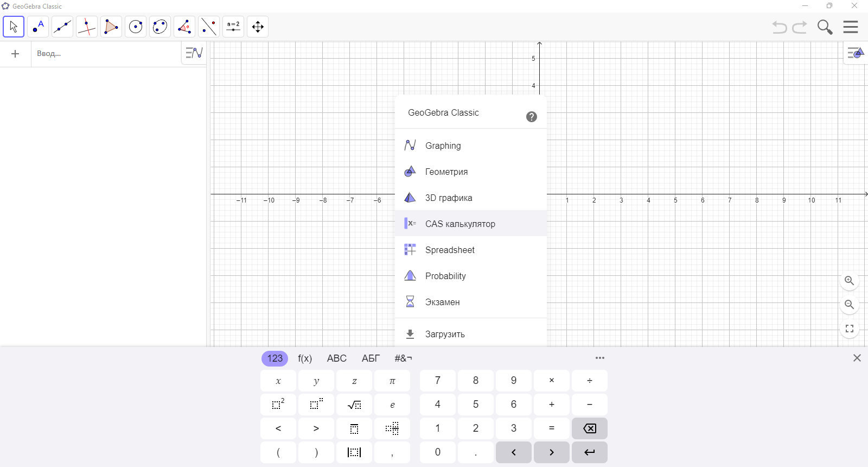Select the Slider a=2 tool
This screenshot has width=868, height=467.
coord(233,27)
